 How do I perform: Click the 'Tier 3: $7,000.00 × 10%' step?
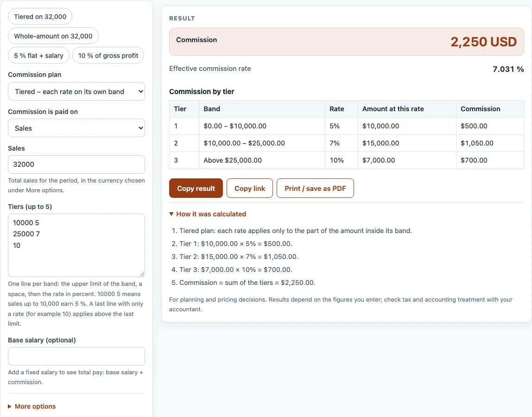click(x=236, y=269)
